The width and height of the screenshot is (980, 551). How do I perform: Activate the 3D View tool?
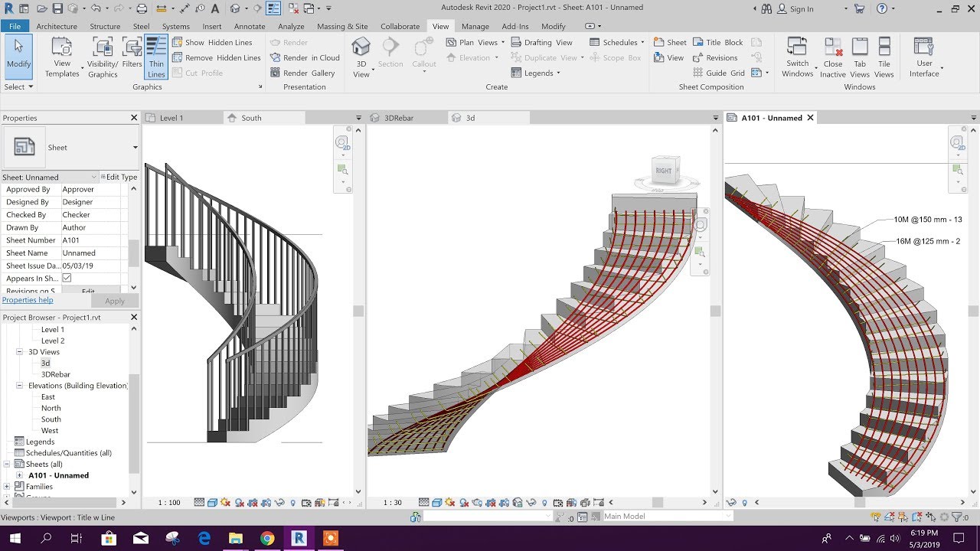(361, 54)
